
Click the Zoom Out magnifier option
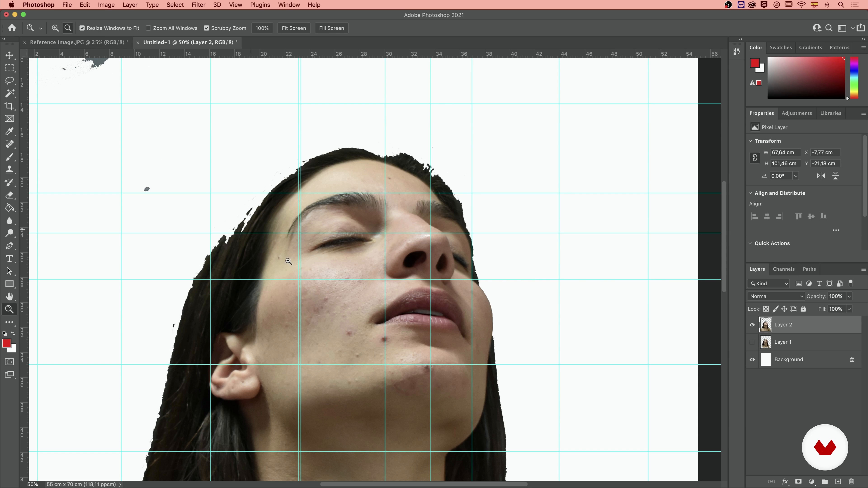[x=68, y=28]
